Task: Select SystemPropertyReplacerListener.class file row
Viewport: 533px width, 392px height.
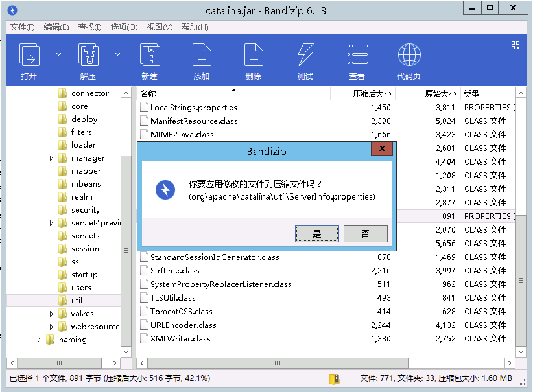Action: click(x=326, y=284)
